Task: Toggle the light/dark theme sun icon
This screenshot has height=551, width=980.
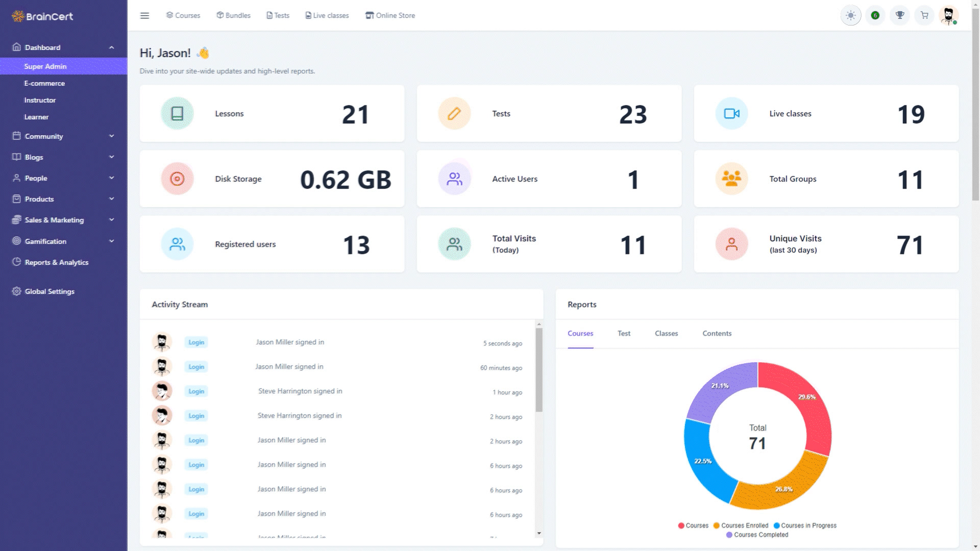Action: 850,15
